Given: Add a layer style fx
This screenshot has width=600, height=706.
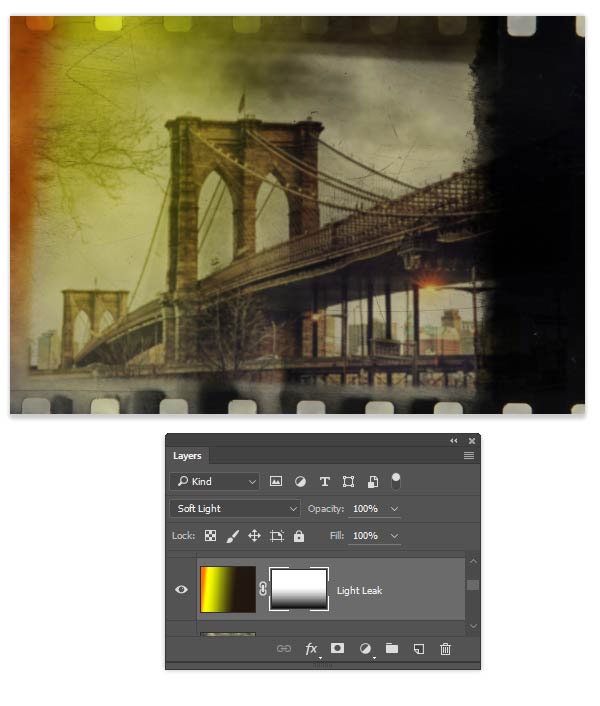Looking at the screenshot, I should tap(311, 649).
